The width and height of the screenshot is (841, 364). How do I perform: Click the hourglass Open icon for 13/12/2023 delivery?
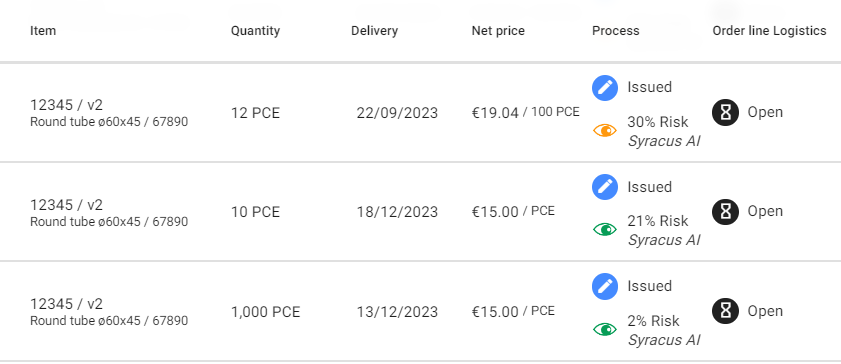click(x=725, y=311)
